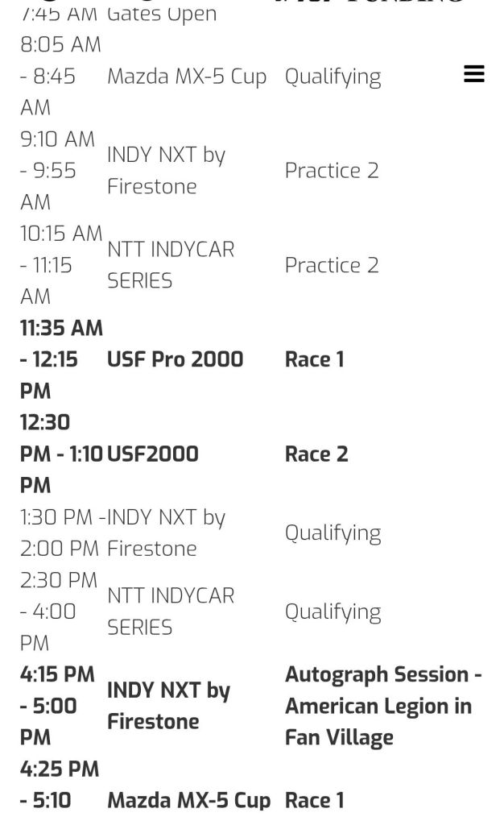Open Autograph Session - American Legion in Fan Village
The height and width of the screenshot is (825, 504).
pos(382,706)
